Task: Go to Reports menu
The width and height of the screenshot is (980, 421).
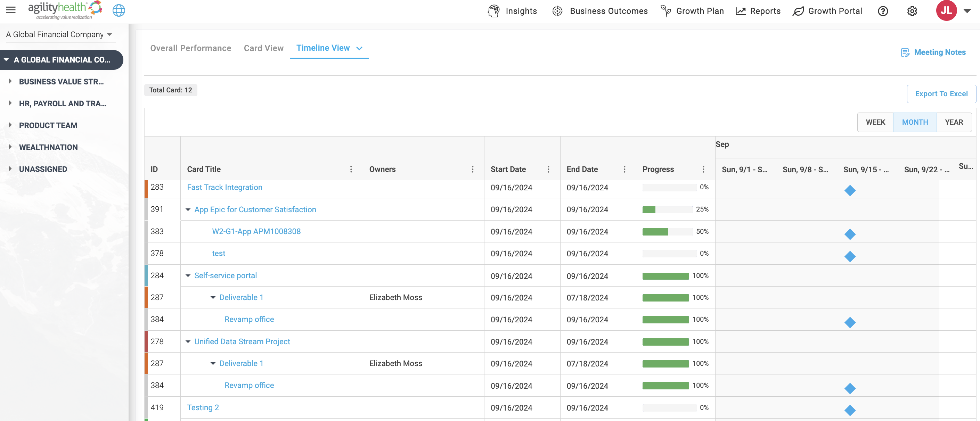Action: point(765,11)
